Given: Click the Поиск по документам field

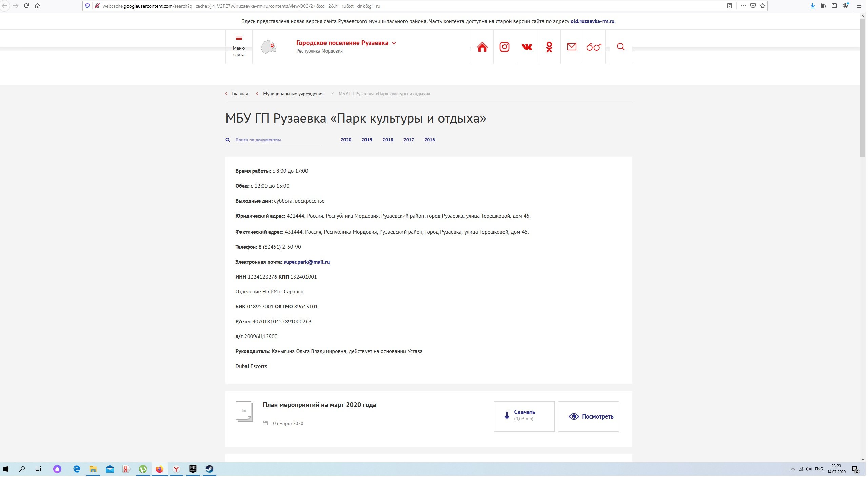Looking at the screenshot, I should click(x=273, y=140).
